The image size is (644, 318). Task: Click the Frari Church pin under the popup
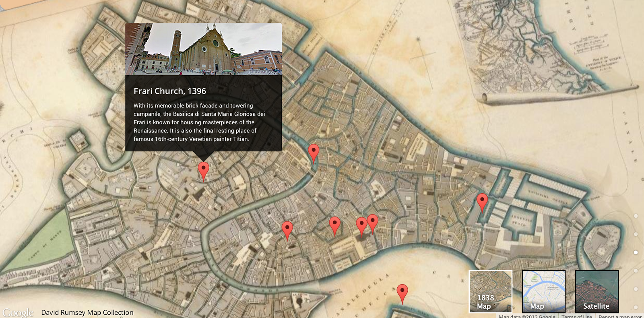click(204, 171)
